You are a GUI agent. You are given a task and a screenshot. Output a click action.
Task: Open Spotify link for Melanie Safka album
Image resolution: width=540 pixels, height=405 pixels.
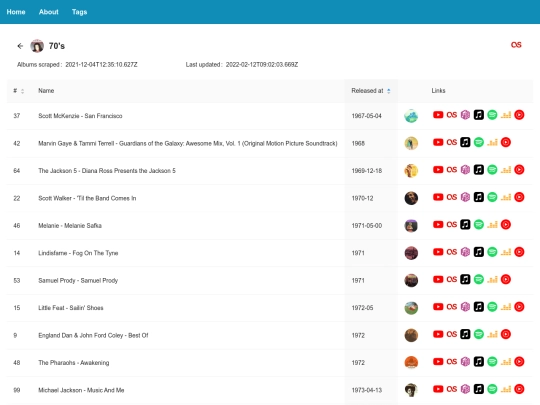[479, 225]
